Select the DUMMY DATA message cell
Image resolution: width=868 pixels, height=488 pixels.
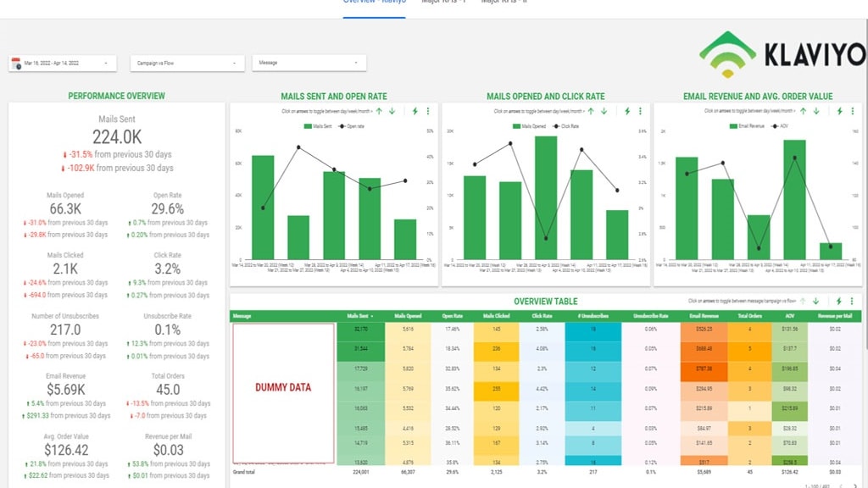tap(283, 393)
